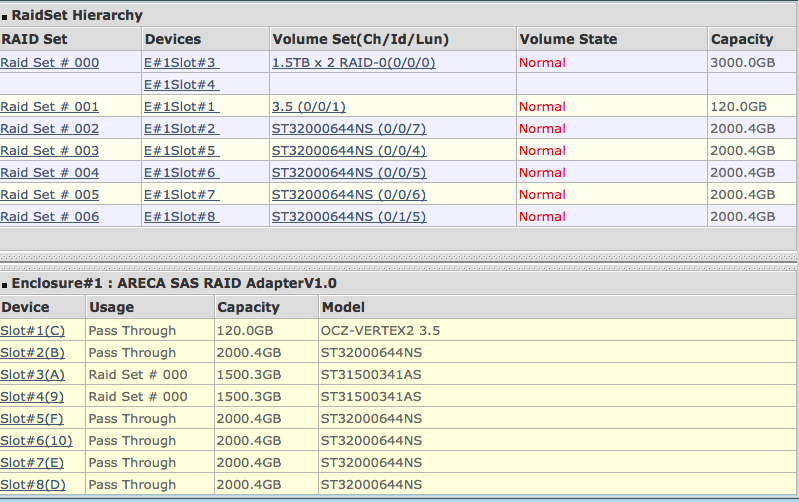The width and height of the screenshot is (799, 502).
Task: Open enclosure device Slot#7(E)
Action: (x=32, y=462)
